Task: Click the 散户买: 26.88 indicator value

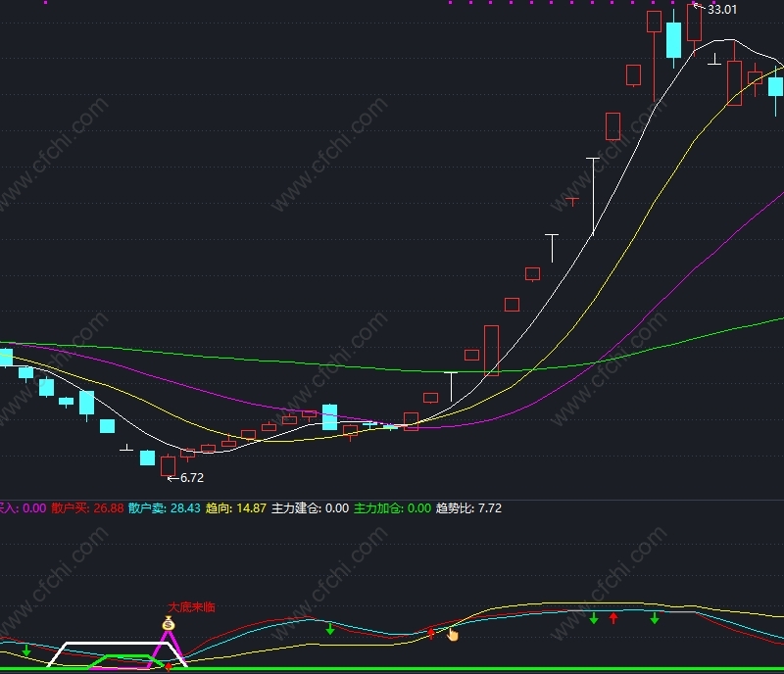Action: point(87,508)
